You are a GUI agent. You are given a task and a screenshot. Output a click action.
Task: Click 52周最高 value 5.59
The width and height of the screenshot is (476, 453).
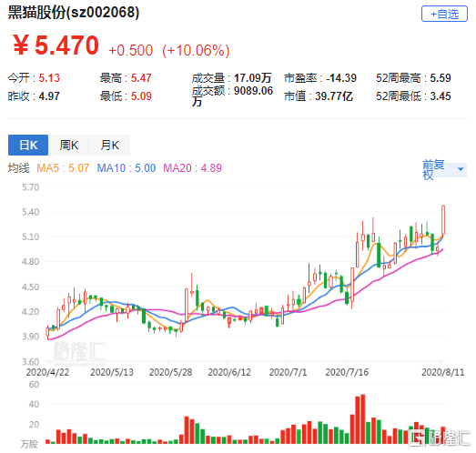pos(441,78)
